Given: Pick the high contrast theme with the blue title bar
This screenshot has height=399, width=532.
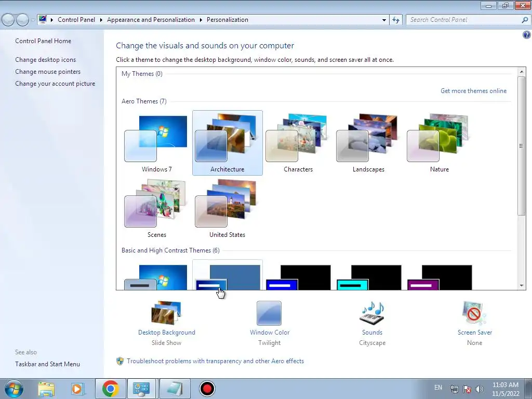Looking at the screenshot, I should click(299, 277).
